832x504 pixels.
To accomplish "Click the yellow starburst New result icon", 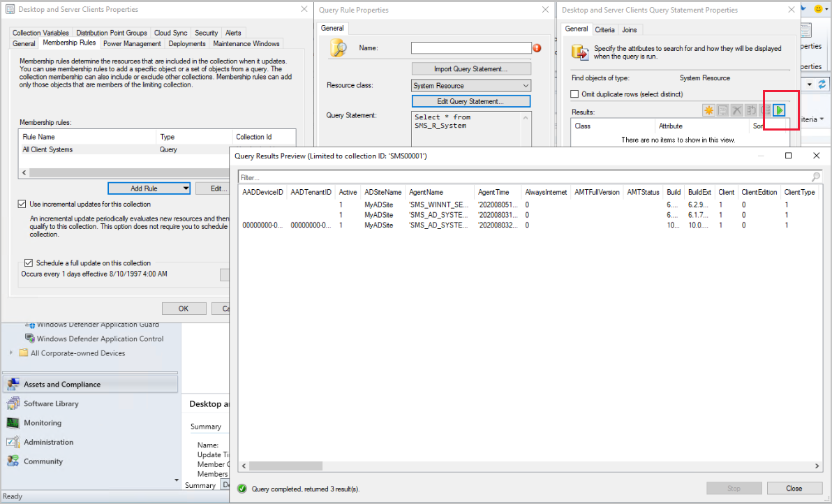I will [x=708, y=110].
